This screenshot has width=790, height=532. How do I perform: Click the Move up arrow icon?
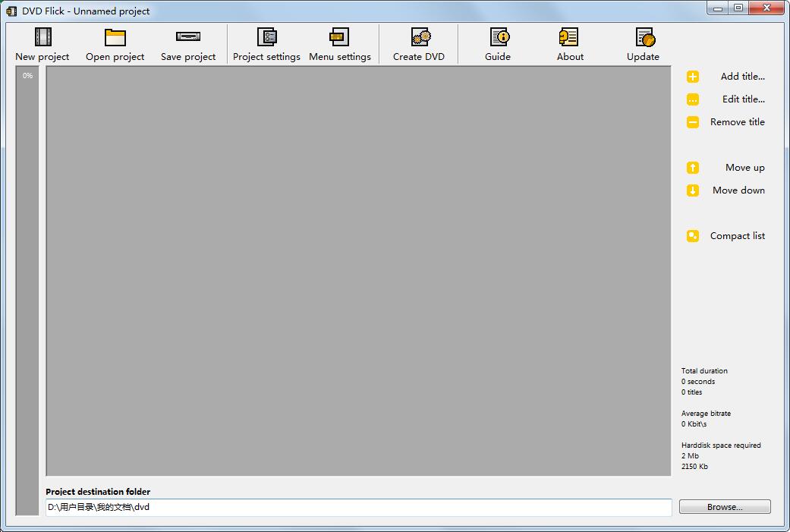(x=693, y=167)
